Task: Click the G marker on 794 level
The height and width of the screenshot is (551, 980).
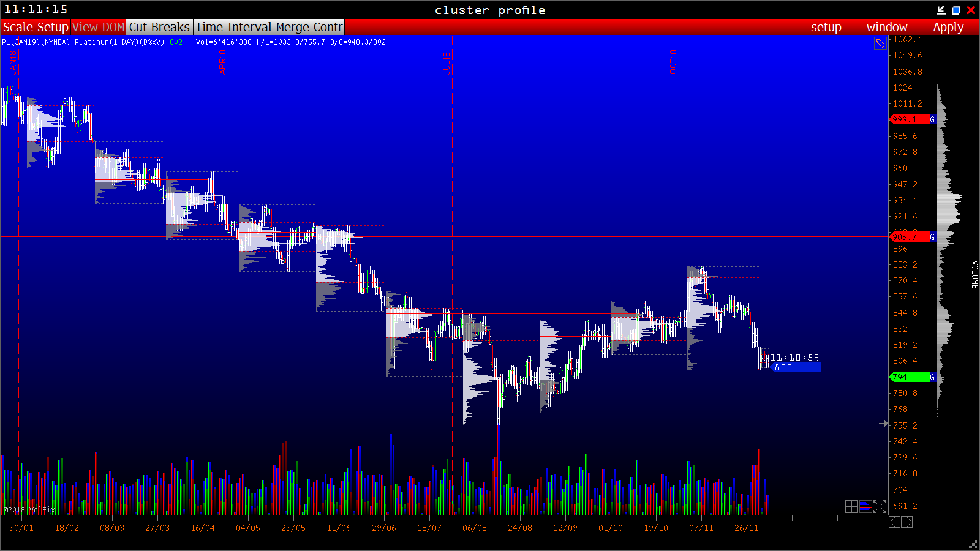Action: 933,377
